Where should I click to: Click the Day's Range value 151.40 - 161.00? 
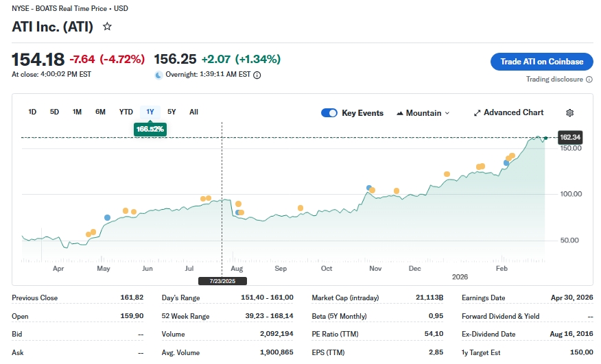[267, 298]
